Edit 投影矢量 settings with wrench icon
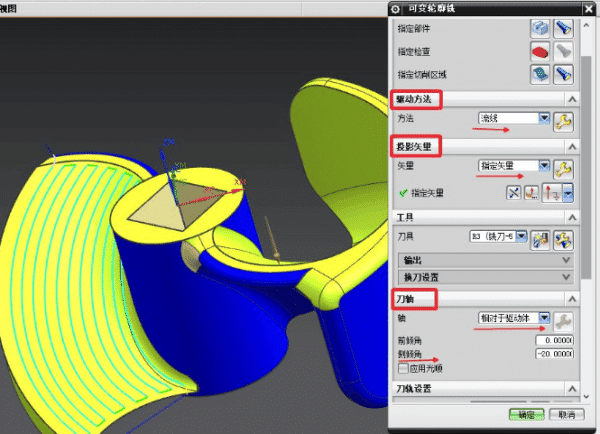The image size is (600, 434). coord(564,167)
